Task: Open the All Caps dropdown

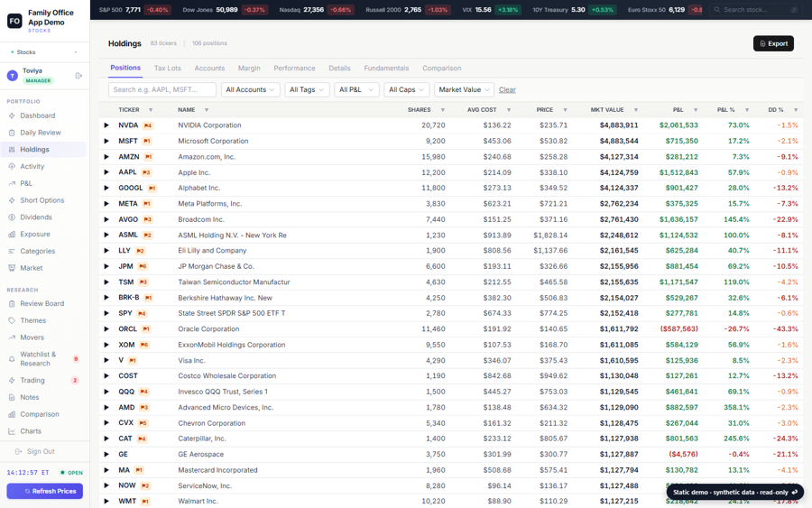Action: pos(407,89)
